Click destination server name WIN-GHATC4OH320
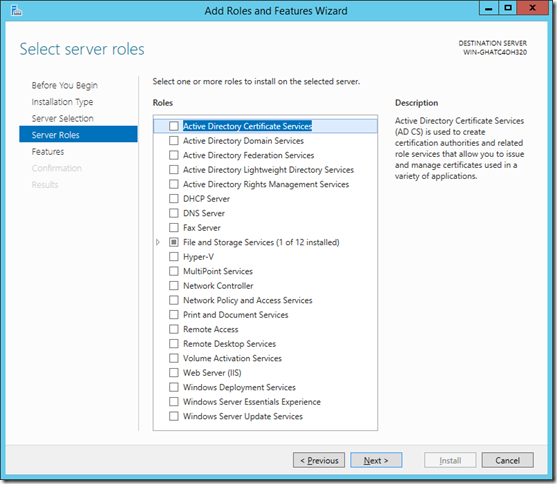 click(495, 52)
